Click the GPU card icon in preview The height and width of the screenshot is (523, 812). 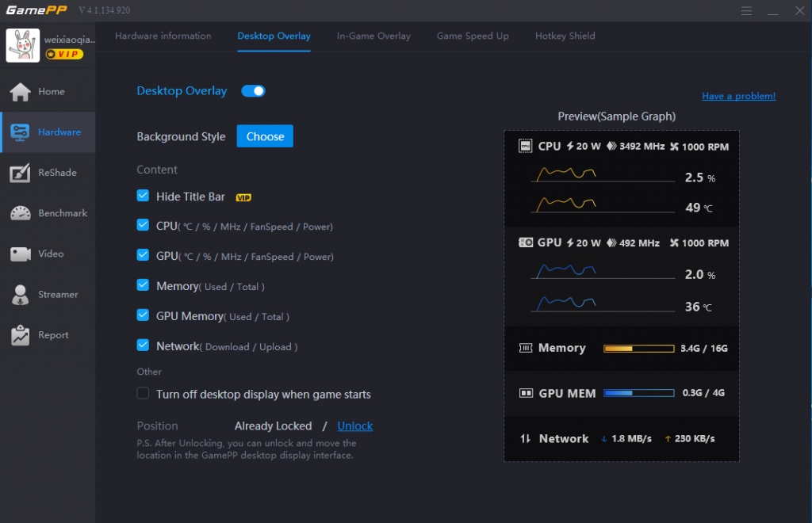pos(526,242)
